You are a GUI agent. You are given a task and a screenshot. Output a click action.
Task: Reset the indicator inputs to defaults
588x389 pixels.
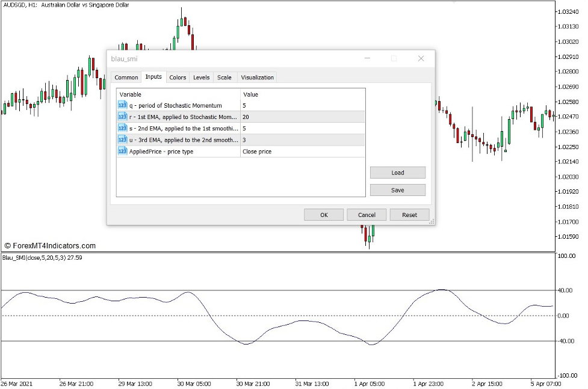click(409, 215)
